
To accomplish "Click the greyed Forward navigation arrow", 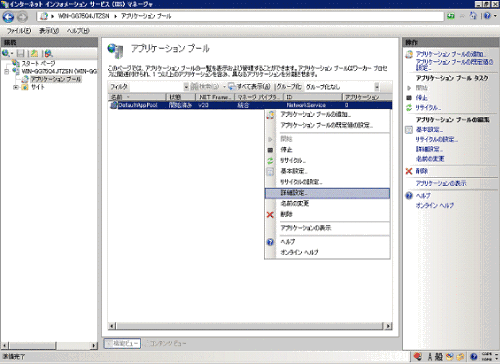I will click(x=22, y=17).
